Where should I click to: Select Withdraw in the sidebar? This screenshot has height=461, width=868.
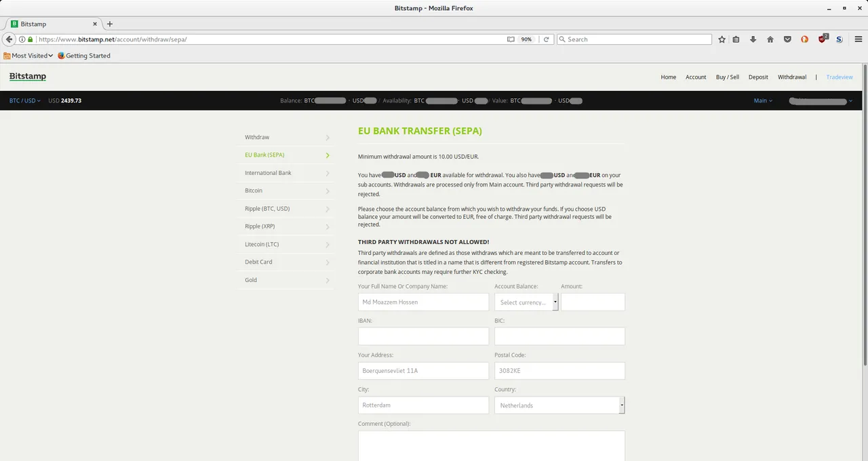coord(285,138)
